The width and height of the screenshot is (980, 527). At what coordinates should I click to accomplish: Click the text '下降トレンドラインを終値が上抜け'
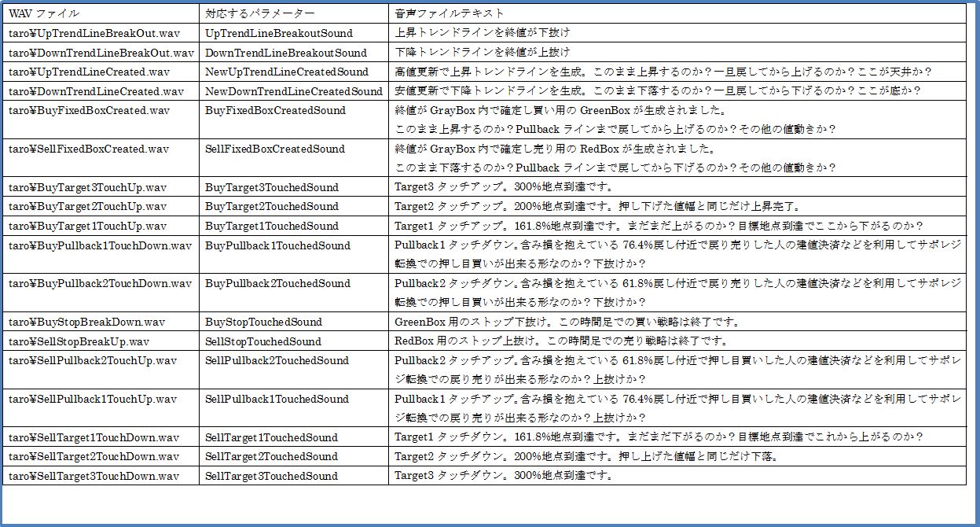click(x=483, y=53)
